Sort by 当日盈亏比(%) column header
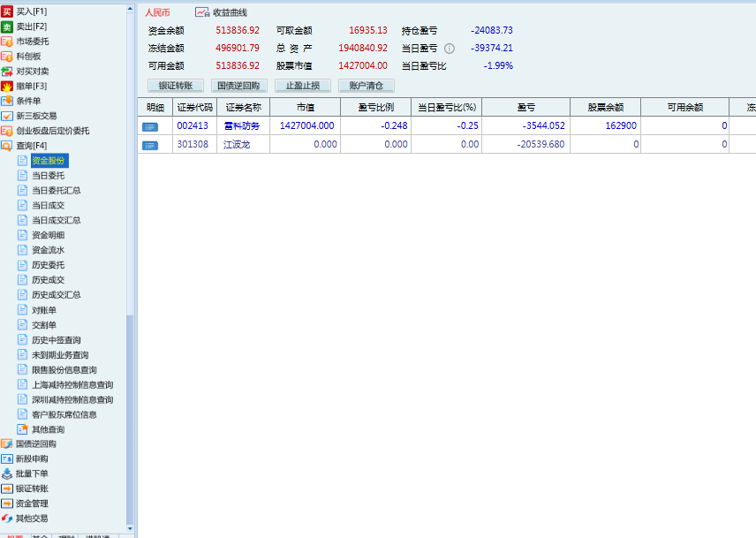 447,107
